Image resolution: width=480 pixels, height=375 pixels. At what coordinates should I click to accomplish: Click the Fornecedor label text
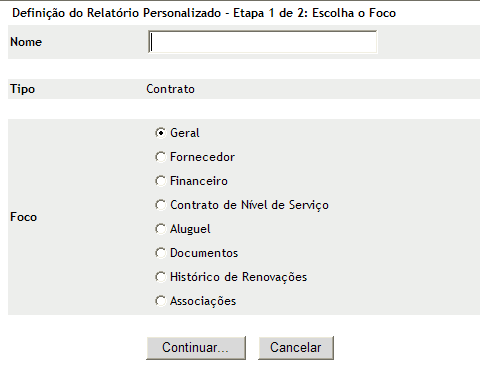pyautogui.click(x=202, y=157)
